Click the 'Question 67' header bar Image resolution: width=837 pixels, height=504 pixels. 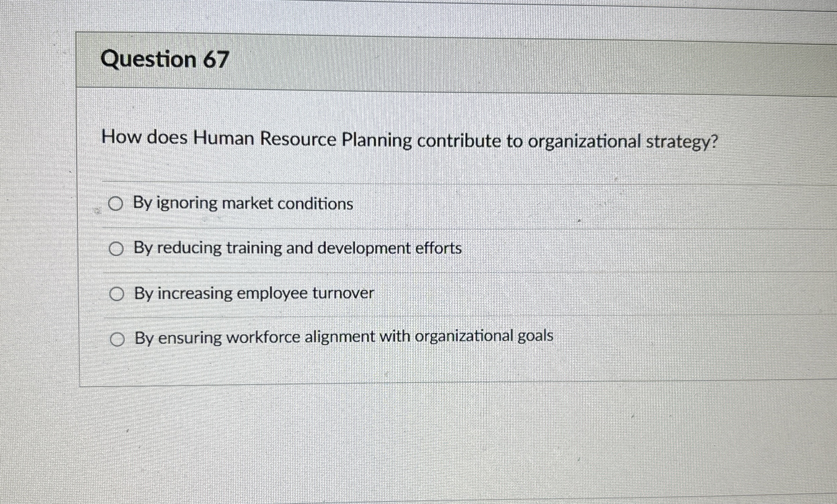point(166,60)
